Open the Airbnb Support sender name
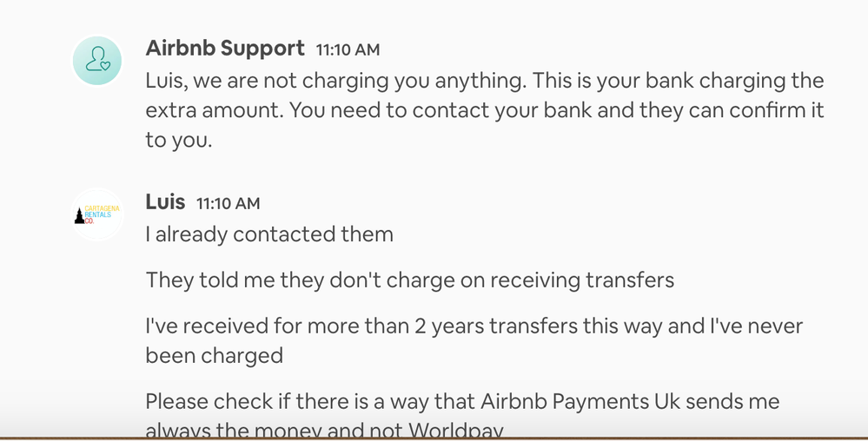The image size is (868, 441). (x=225, y=49)
